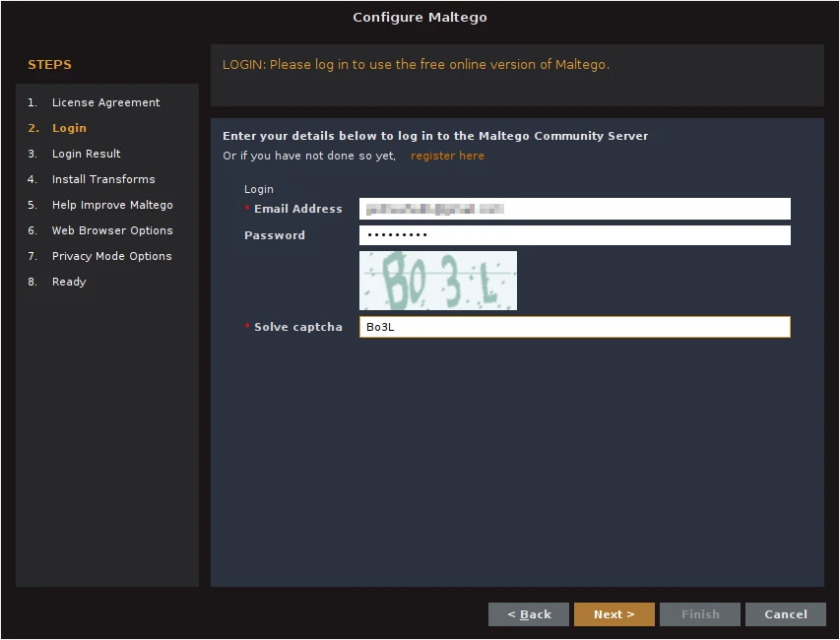This screenshot has width=840, height=640.
Task: Select the License Agreement step
Action: pyautogui.click(x=105, y=102)
